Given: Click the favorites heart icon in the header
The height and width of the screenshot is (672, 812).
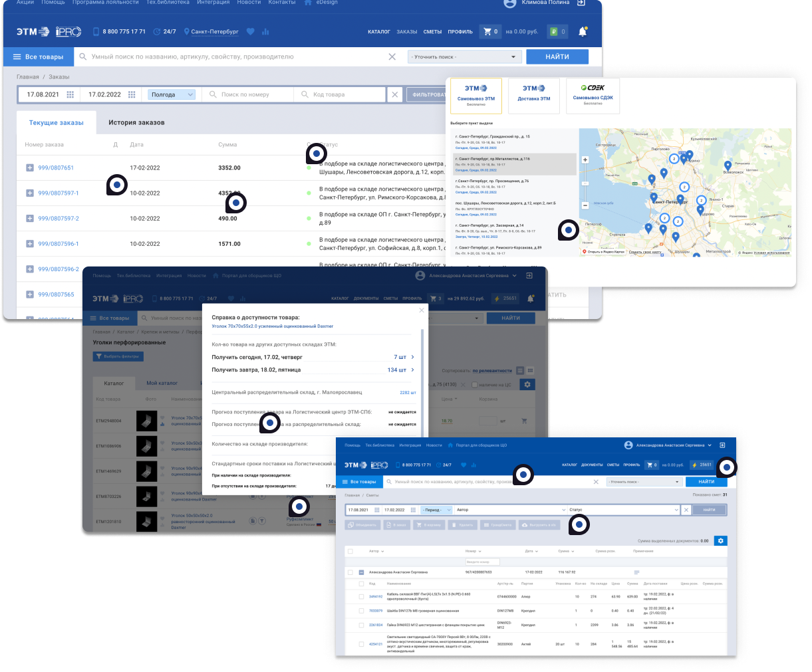Looking at the screenshot, I should (x=251, y=31).
